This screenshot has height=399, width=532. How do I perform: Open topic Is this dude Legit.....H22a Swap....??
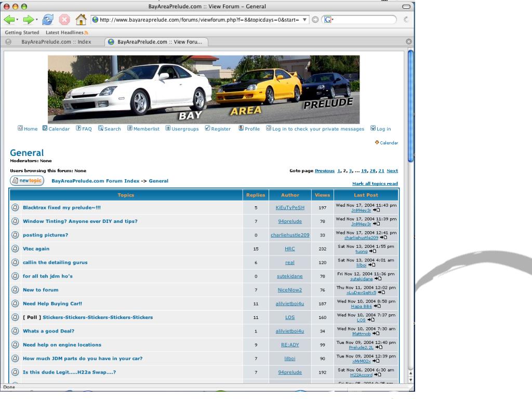(x=69, y=372)
